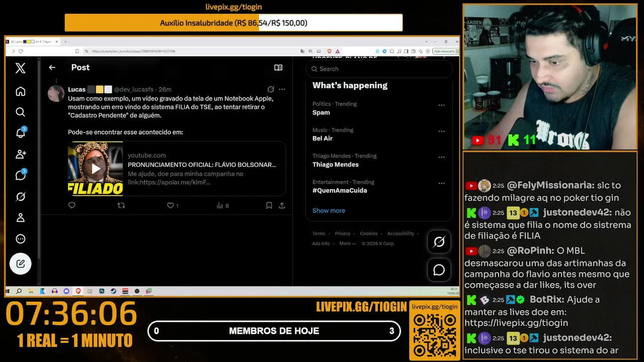Bookmark this page in the address bar
This screenshot has width=644, height=362.
77,51
